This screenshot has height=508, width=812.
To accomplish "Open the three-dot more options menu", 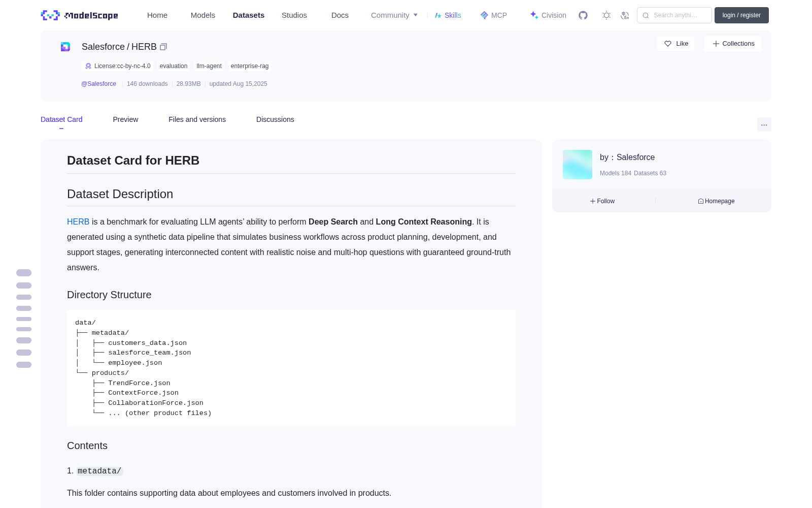I will tap(764, 124).
